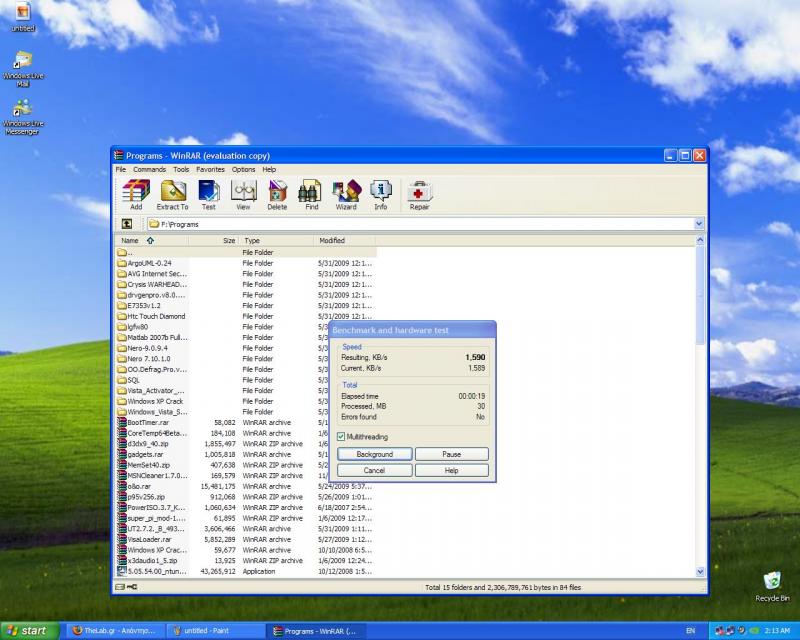Click the file list scroll down arrow

click(x=700, y=572)
